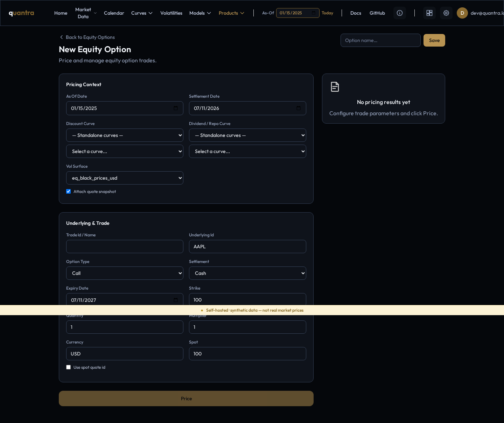Click the Multiplier input field
This screenshot has width=504, height=423.
247,327
